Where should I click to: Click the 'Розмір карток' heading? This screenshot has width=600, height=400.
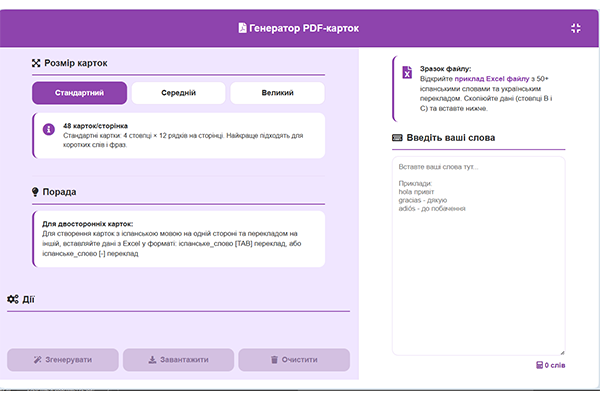(x=76, y=63)
